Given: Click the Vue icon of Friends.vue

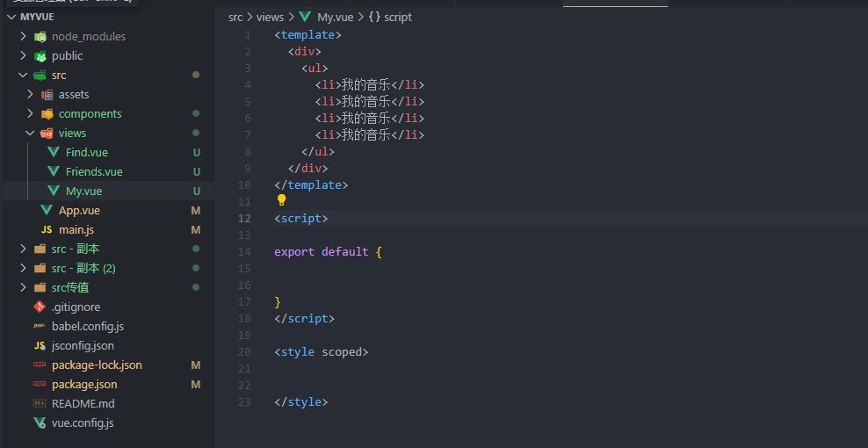Looking at the screenshot, I should 54,171.
